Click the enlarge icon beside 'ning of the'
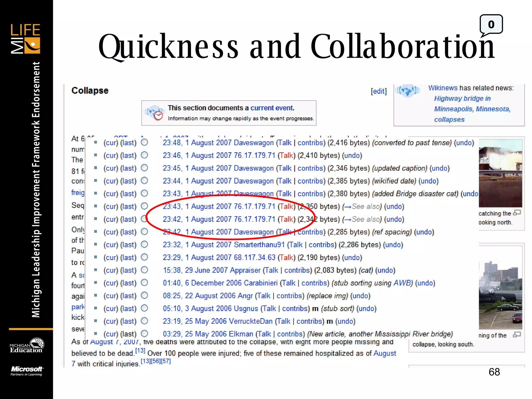The width and height of the screenshot is (532, 399). coord(517,335)
